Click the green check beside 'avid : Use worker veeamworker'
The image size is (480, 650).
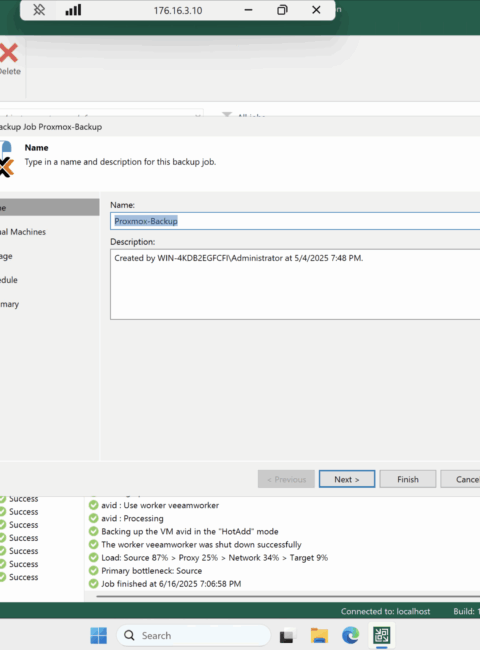(94, 505)
